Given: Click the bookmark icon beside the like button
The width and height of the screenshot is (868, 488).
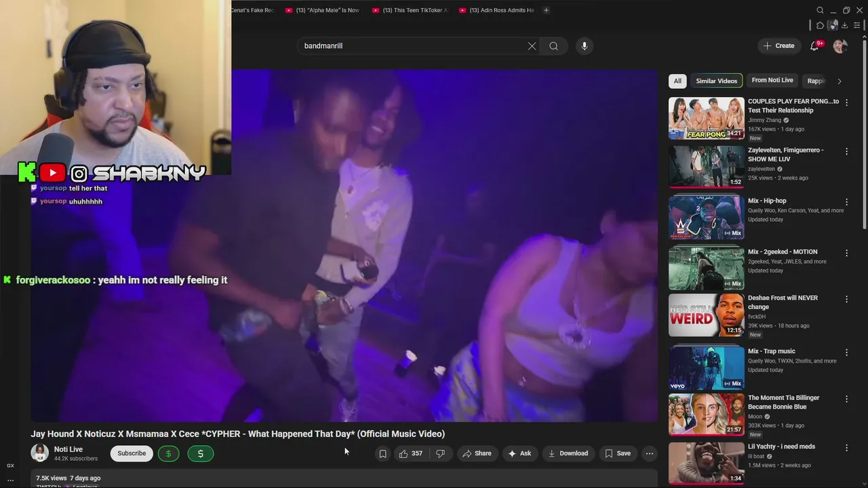Looking at the screenshot, I should [382, 453].
